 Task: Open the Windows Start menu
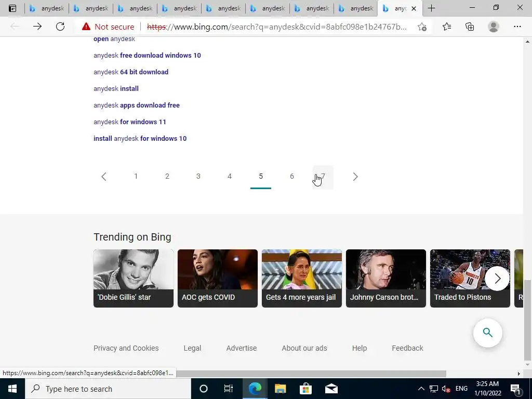(12, 389)
